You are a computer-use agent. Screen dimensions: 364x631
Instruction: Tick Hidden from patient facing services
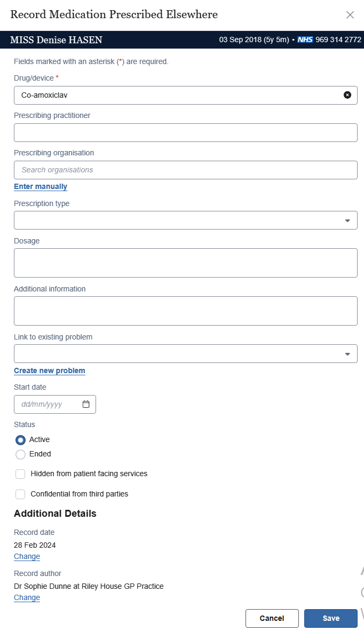pos(20,474)
